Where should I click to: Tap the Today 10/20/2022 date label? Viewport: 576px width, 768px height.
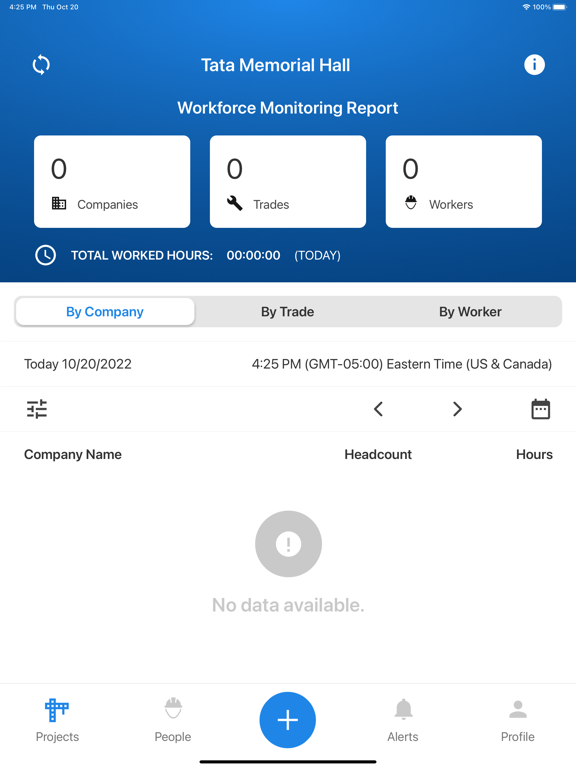coord(78,364)
